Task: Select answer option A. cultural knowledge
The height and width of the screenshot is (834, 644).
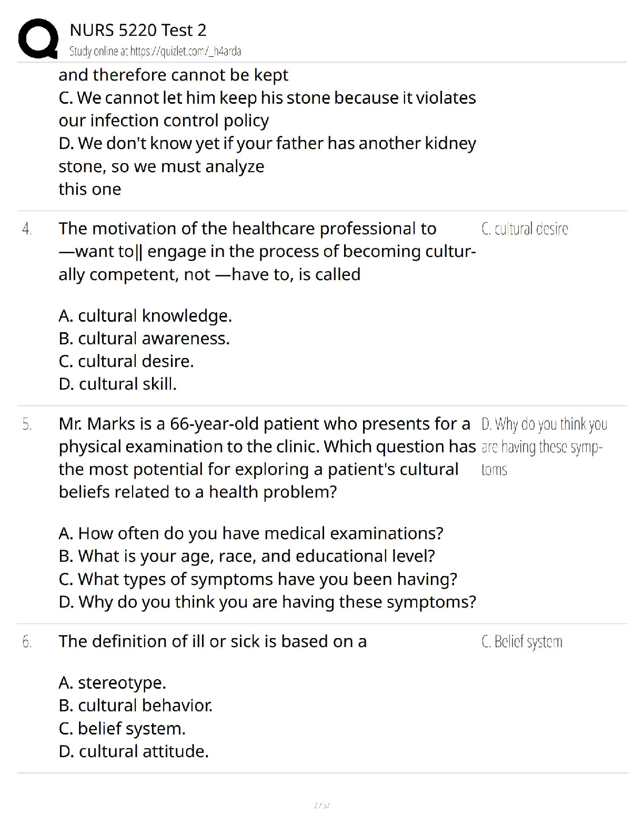Action: tap(145, 315)
